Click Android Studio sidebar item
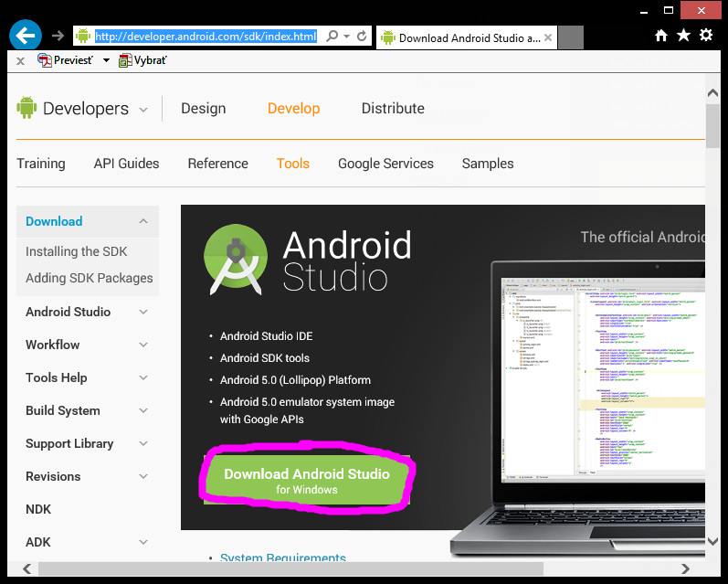This screenshot has height=584, width=728. [x=68, y=312]
